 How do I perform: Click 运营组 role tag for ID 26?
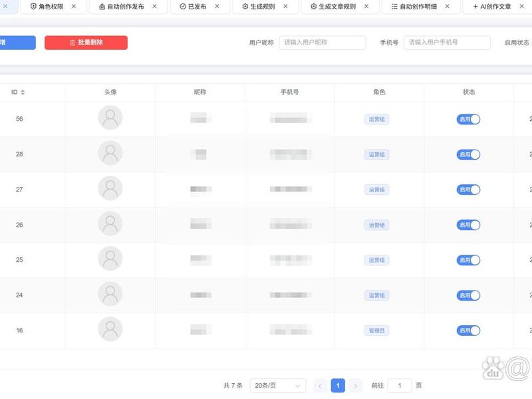(376, 225)
